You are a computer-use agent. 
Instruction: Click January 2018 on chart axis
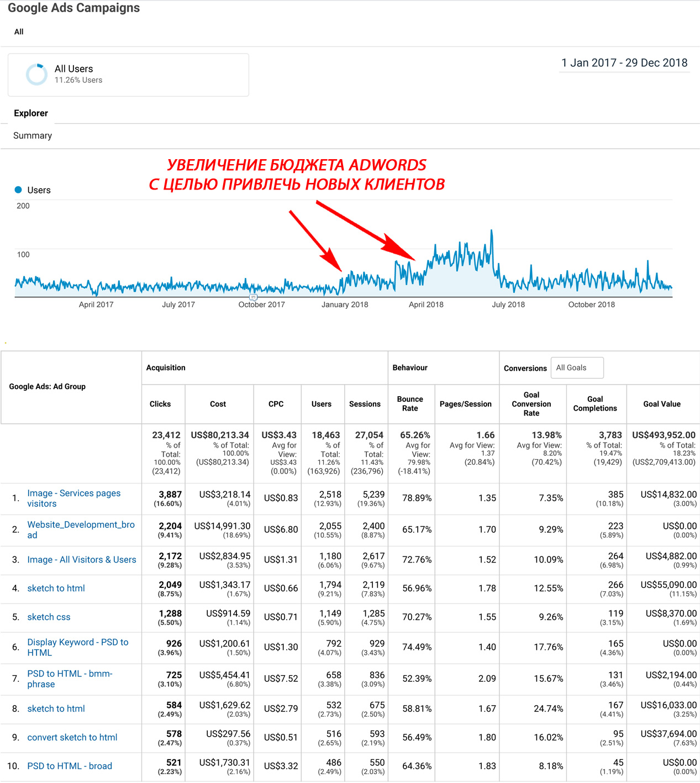pos(345,304)
